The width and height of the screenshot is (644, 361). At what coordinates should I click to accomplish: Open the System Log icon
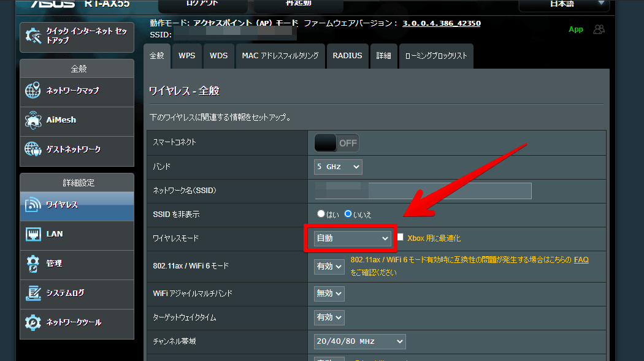point(33,293)
